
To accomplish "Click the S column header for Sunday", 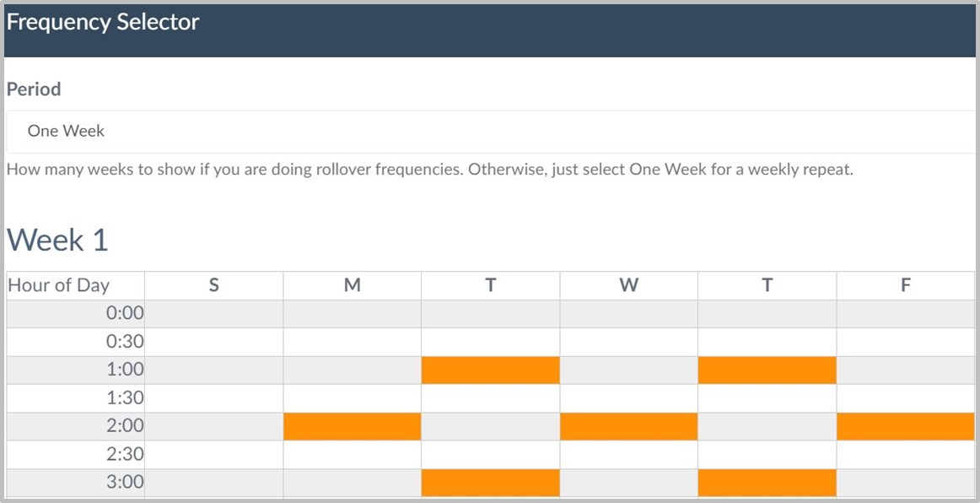I will pos(213,285).
